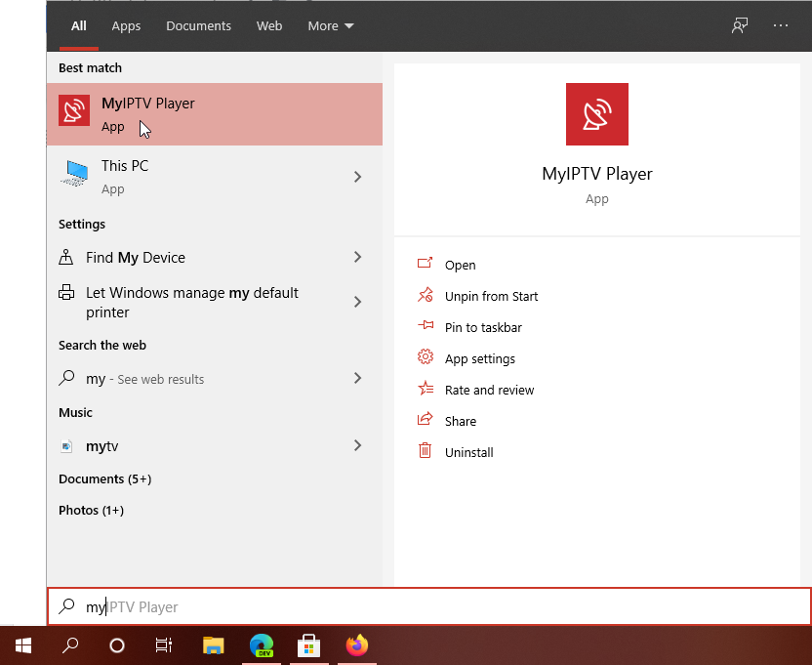The image size is (812, 665).
Task: Open Microsoft Store from taskbar
Action: point(308,645)
